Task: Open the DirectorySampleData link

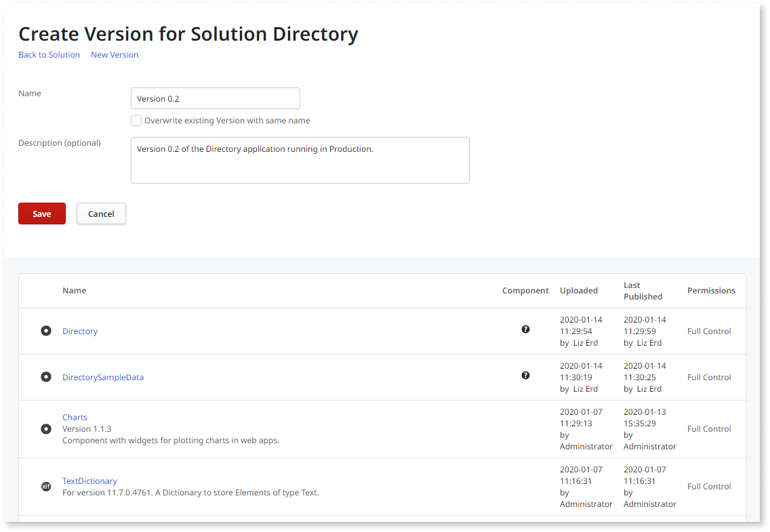Action: 103,377
